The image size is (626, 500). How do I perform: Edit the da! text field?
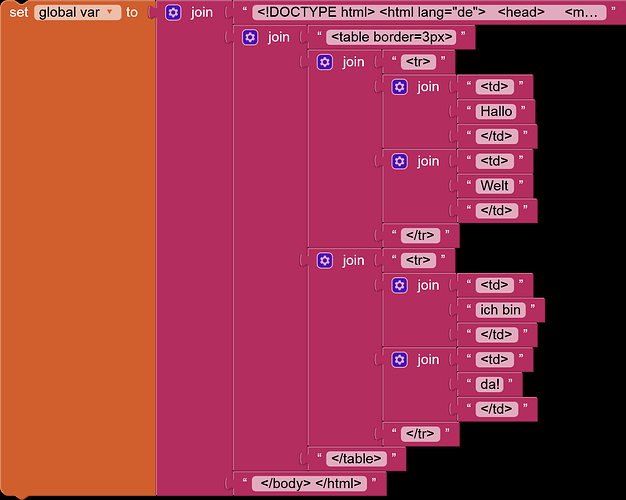point(489,384)
